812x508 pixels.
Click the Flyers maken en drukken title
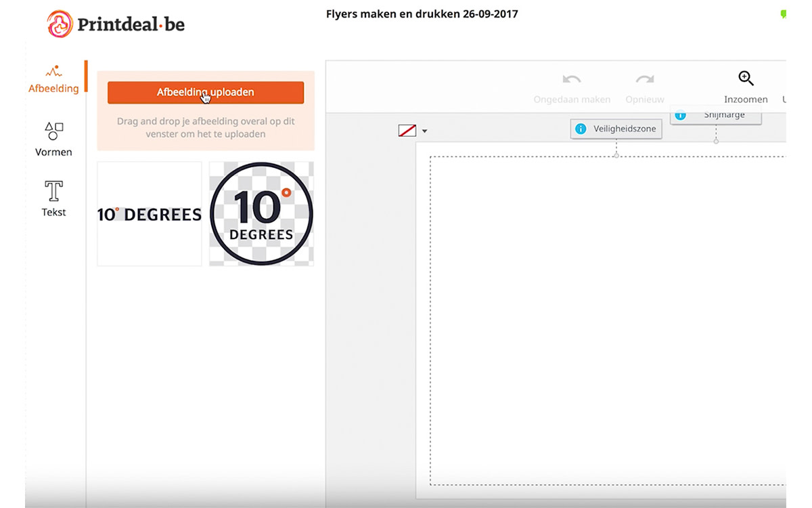click(x=422, y=14)
